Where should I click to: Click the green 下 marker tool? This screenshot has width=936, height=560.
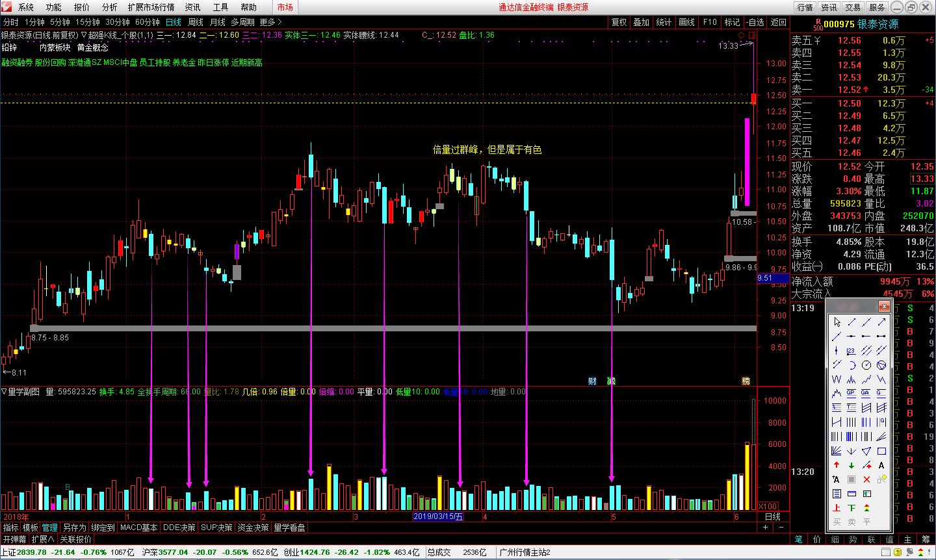point(851,508)
